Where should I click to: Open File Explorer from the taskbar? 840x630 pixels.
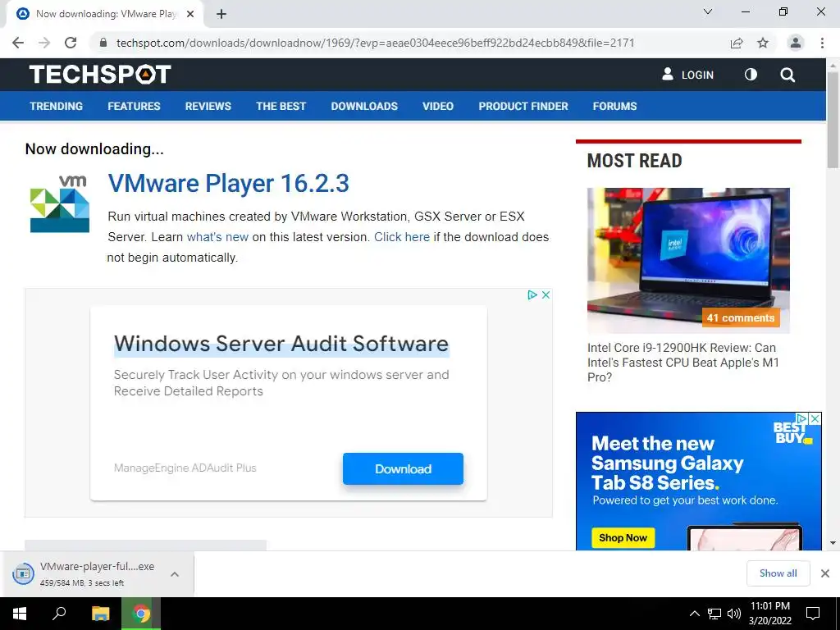coord(100,614)
